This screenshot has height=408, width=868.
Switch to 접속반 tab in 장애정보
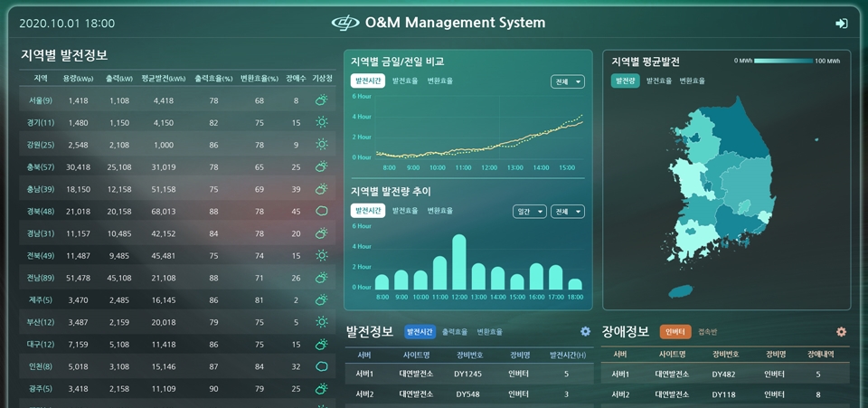pyautogui.click(x=708, y=332)
